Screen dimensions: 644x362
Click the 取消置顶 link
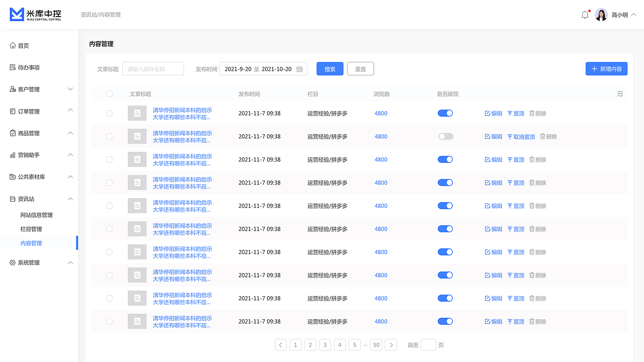[x=521, y=137]
